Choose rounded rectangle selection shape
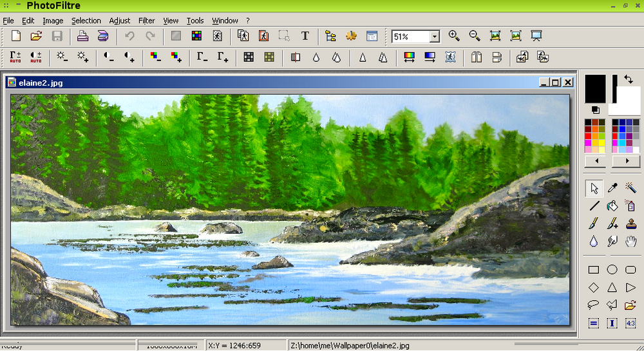The height and width of the screenshot is (351, 644). 630,270
